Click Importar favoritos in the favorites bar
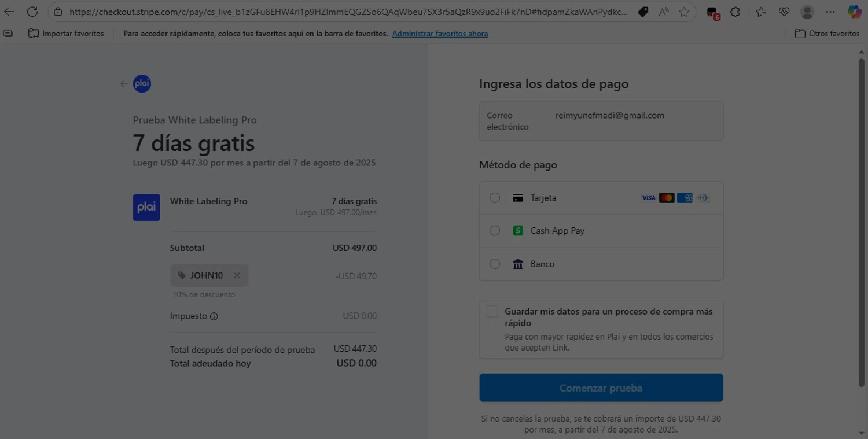The height and width of the screenshot is (439, 868). click(x=66, y=34)
